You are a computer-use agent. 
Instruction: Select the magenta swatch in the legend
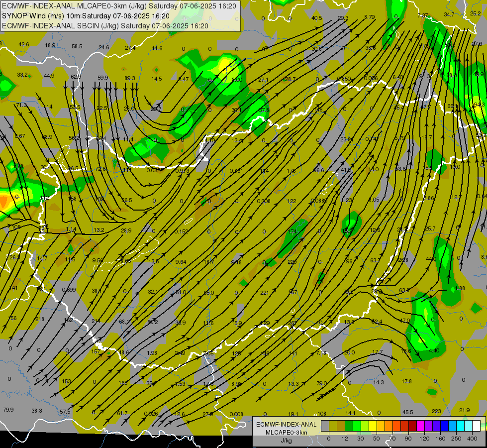420,426
